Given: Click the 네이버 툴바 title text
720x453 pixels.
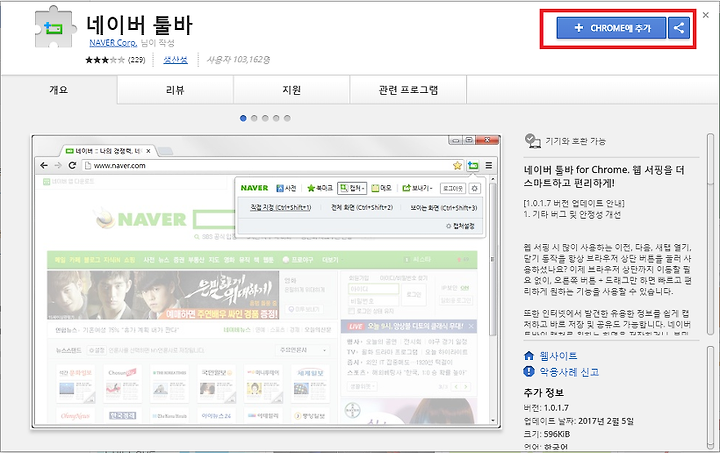Looking at the screenshot, I should coord(140,24).
